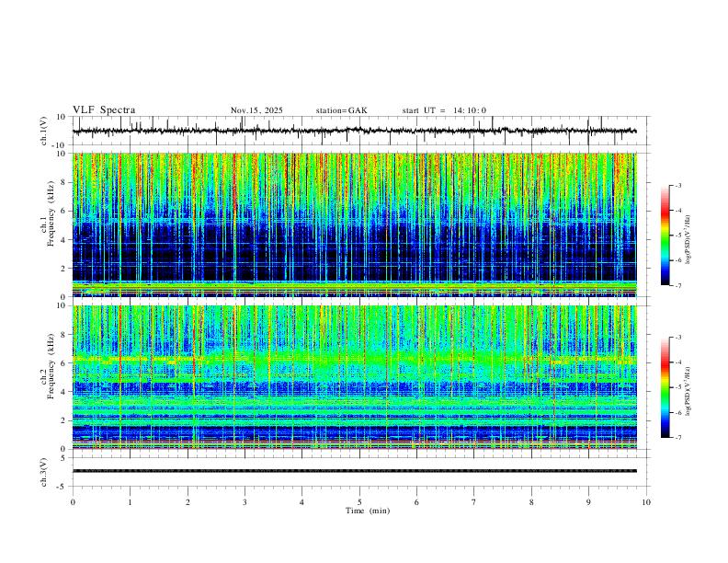Click the ch.2 color bar log(PSD) label

tap(688, 392)
